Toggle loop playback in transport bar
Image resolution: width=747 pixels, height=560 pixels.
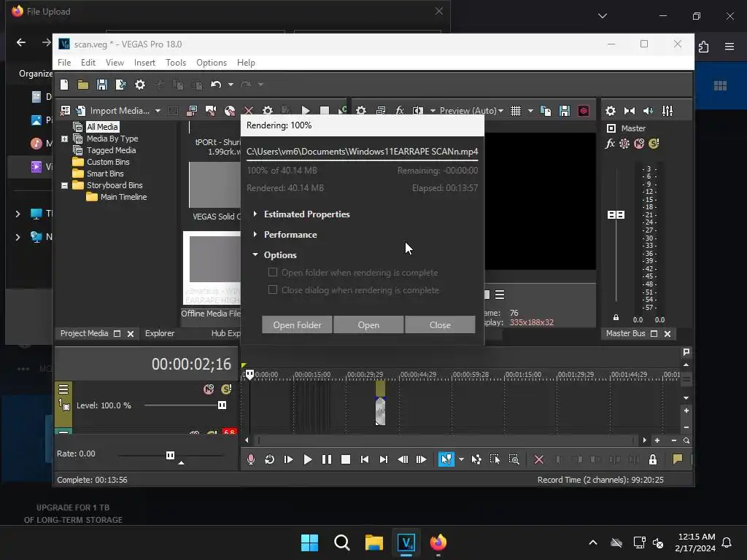(269, 459)
